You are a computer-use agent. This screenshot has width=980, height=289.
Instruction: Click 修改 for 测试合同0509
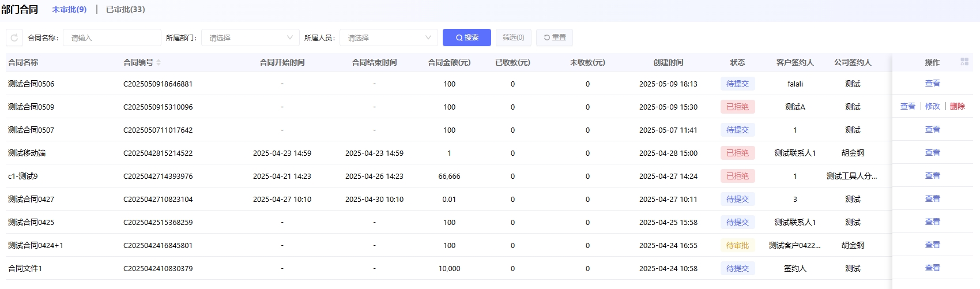tap(932, 107)
